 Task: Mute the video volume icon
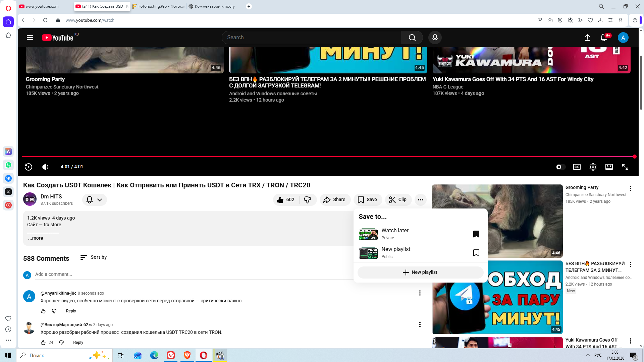(x=45, y=167)
